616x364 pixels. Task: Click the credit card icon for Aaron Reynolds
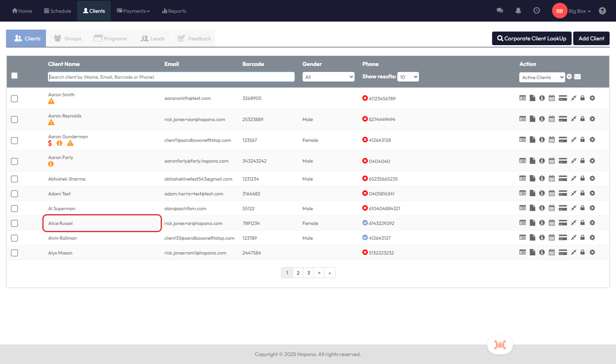pos(563,119)
